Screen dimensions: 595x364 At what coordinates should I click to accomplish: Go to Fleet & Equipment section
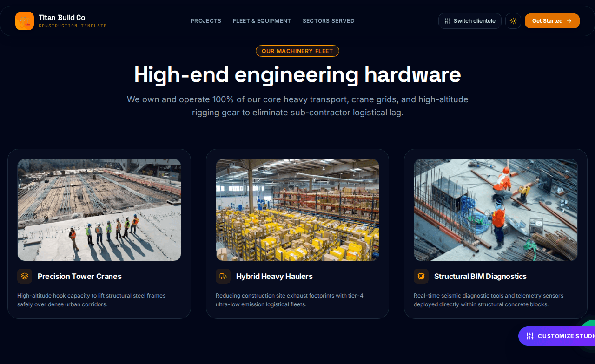(x=262, y=21)
